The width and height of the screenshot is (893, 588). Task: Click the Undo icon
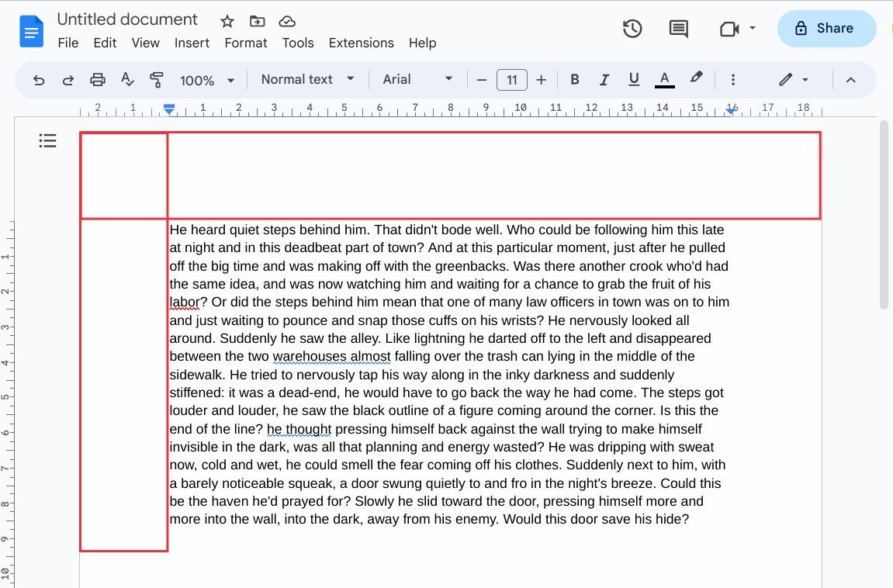[x=39, y=79]
